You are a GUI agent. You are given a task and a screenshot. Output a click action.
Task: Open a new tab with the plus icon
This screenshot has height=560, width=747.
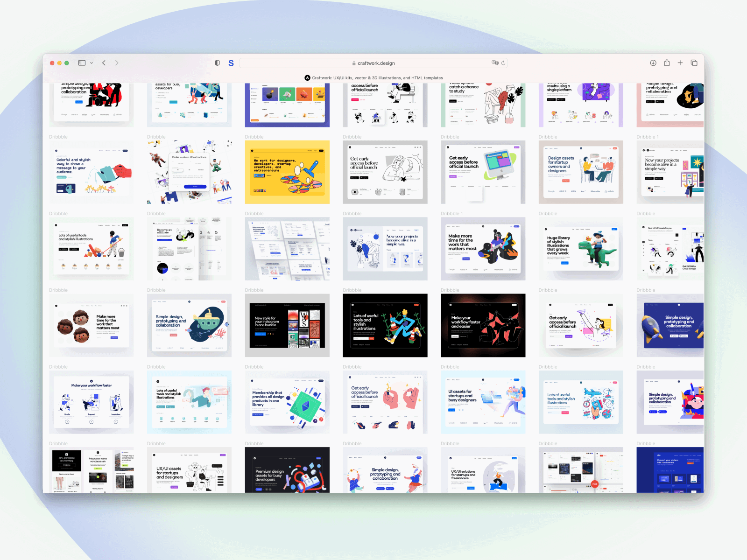680,63
